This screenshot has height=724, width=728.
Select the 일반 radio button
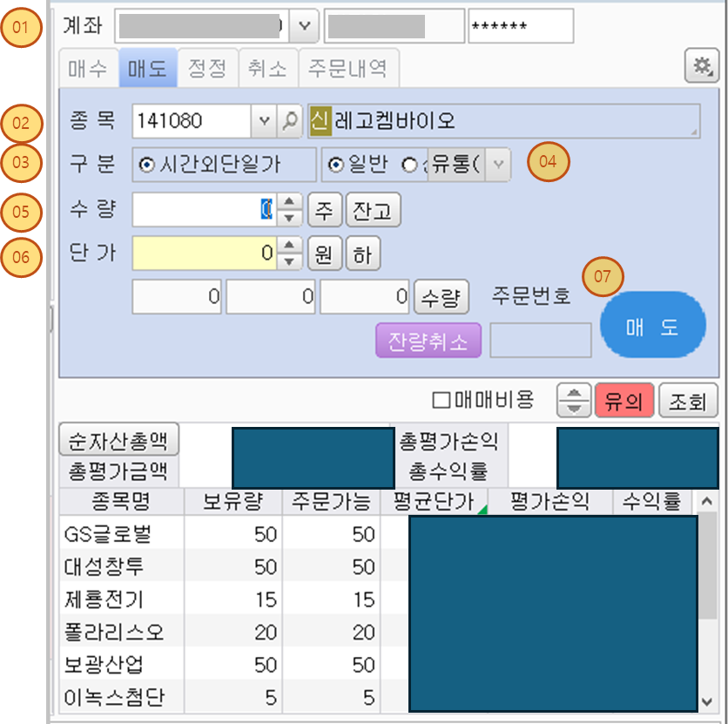tap(335, 165)
